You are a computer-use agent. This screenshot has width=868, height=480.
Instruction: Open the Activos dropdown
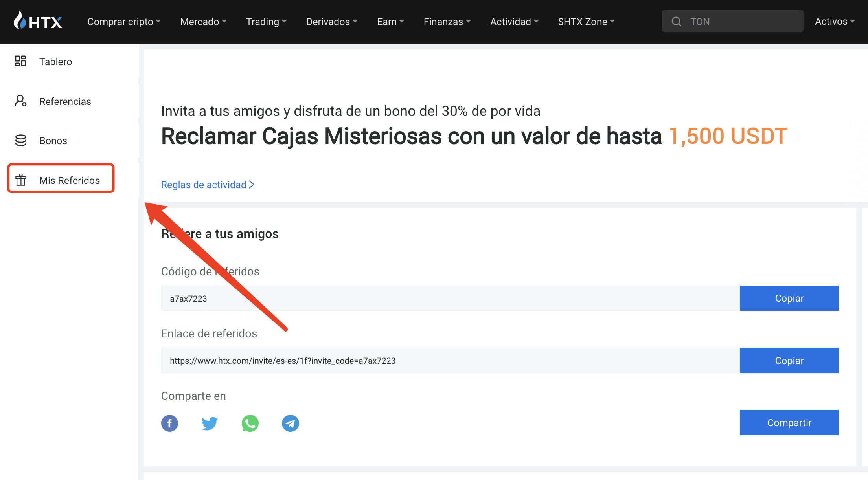[x=835, y=22]
